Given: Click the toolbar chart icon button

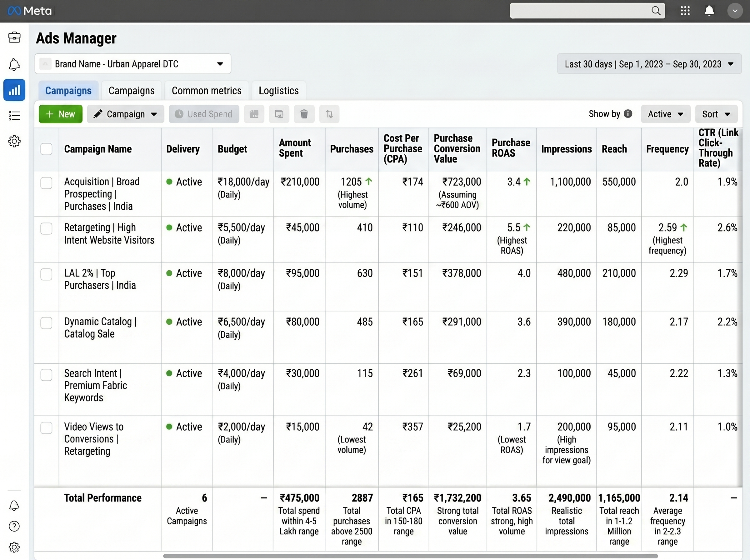Looking at the screenshot, I should point(254,114).
